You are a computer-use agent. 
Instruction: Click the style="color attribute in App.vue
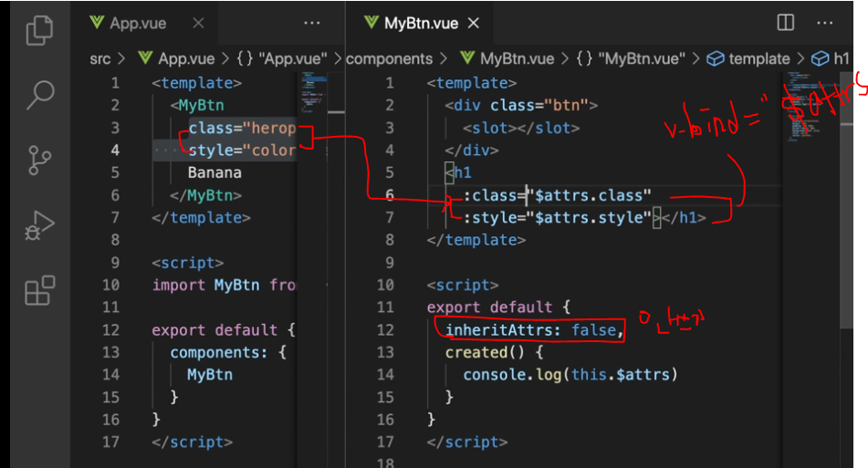pyautogui.click(x=243, y=150)
